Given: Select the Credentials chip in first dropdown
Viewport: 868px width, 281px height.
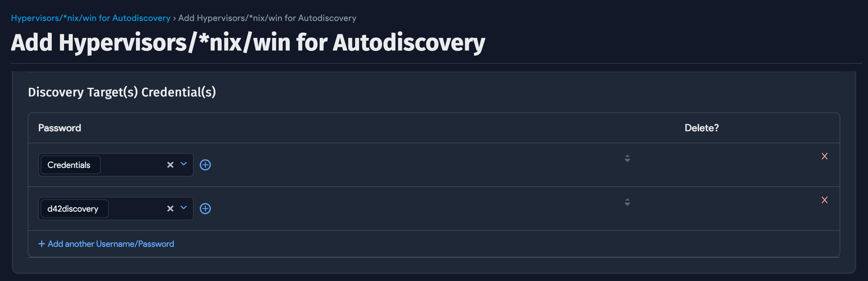Looking at the screenshot, I should [x=69, y=165].
